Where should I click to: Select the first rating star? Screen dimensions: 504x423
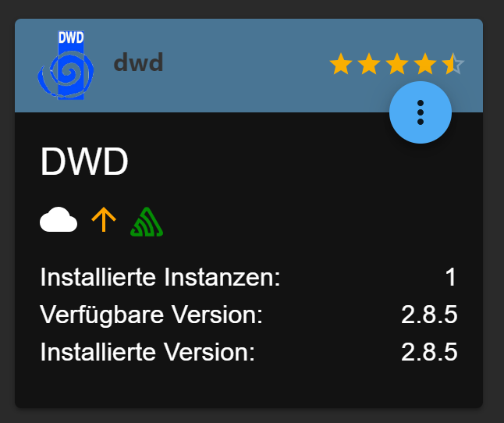[341, 64]
